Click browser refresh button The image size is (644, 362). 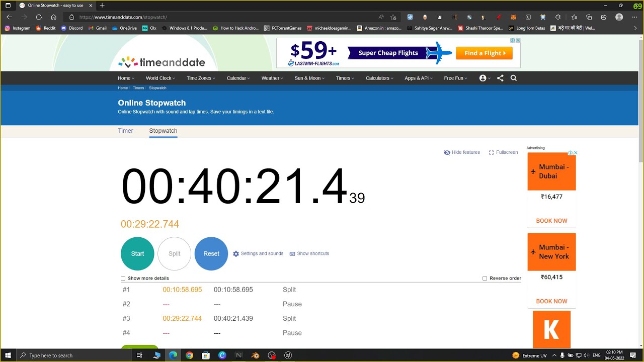[39, 17]
